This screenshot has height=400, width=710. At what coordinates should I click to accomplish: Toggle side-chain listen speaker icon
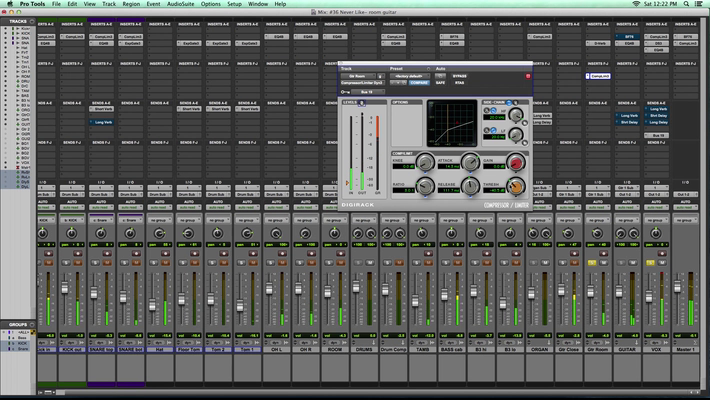click(515, 103)
